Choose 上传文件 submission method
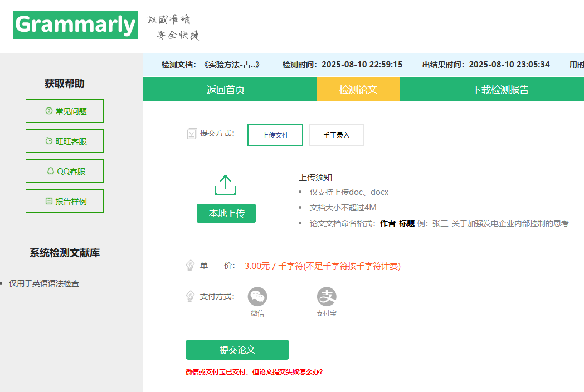The width and height of the screenshot is (584, 392). 275,135
